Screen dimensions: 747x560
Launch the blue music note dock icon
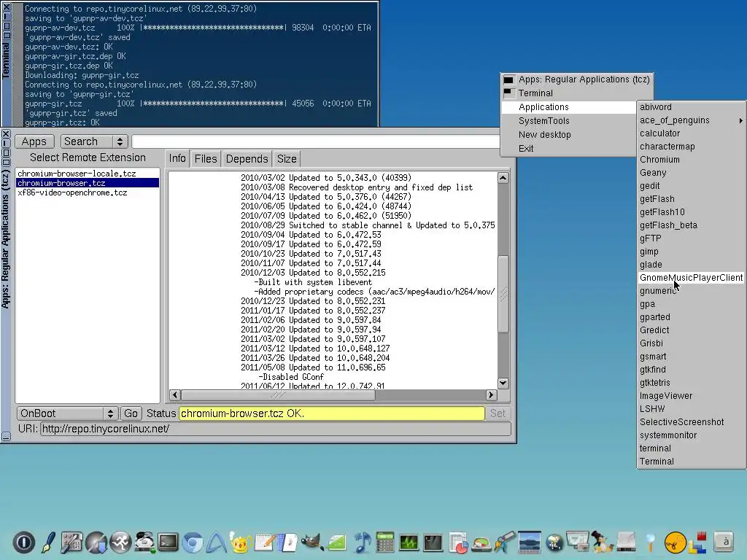(x=361, y=542)
